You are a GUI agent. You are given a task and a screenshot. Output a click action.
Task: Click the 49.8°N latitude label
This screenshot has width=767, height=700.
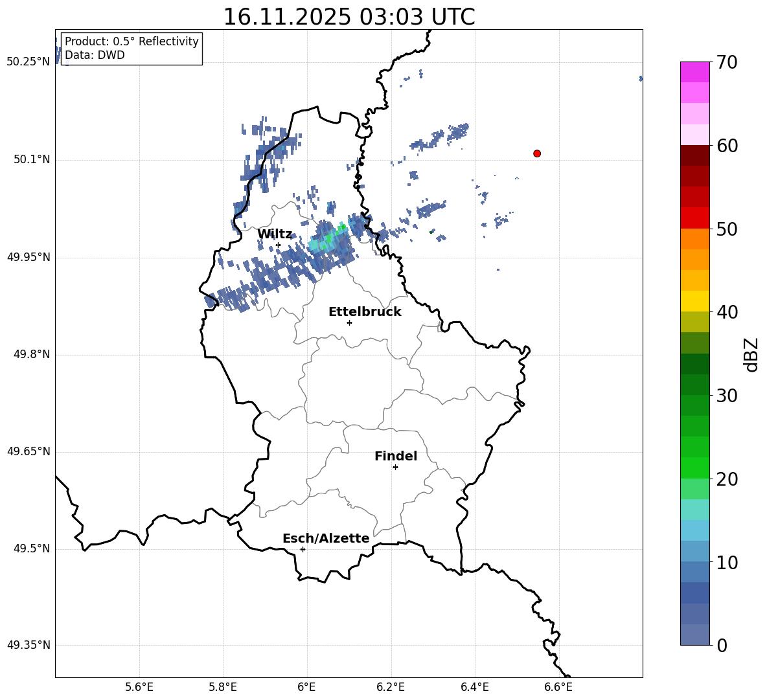[32, 354]
